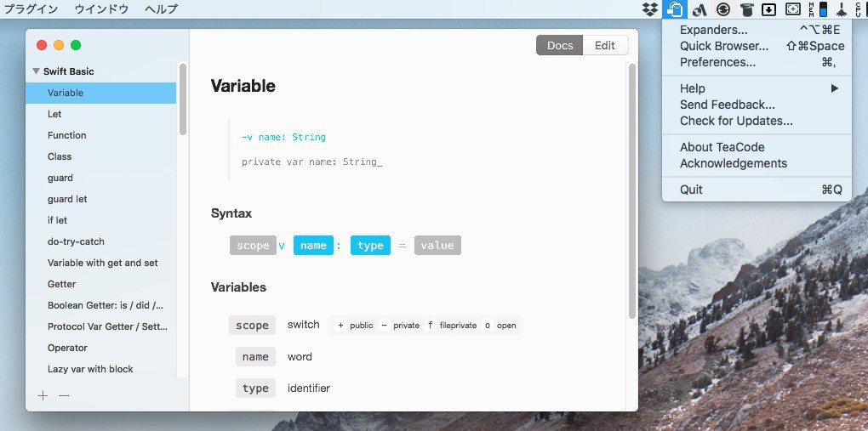This screenshot has width=868, height=431.
Task: Select the Getter expander
Action: tap(100, 284)
